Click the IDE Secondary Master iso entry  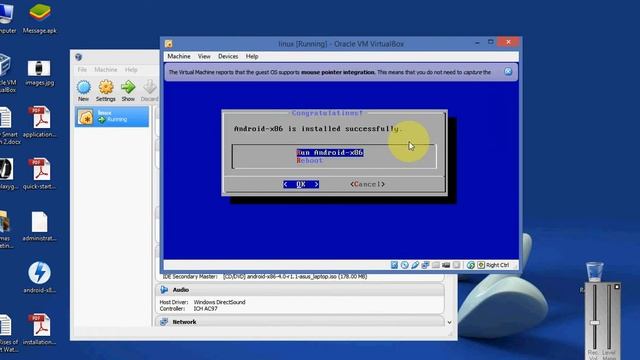(295, 276)
